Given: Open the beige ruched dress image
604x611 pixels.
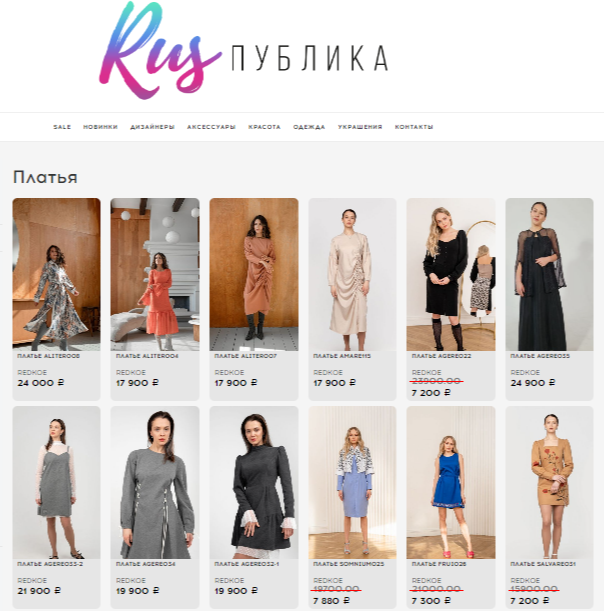Looking at the screenshot, I should 352,274.
